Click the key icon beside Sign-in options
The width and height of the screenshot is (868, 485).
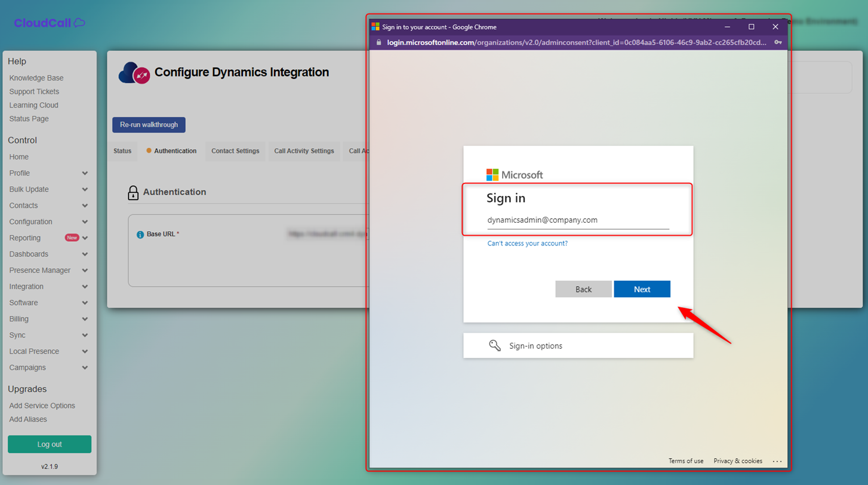tap(495, 346)
